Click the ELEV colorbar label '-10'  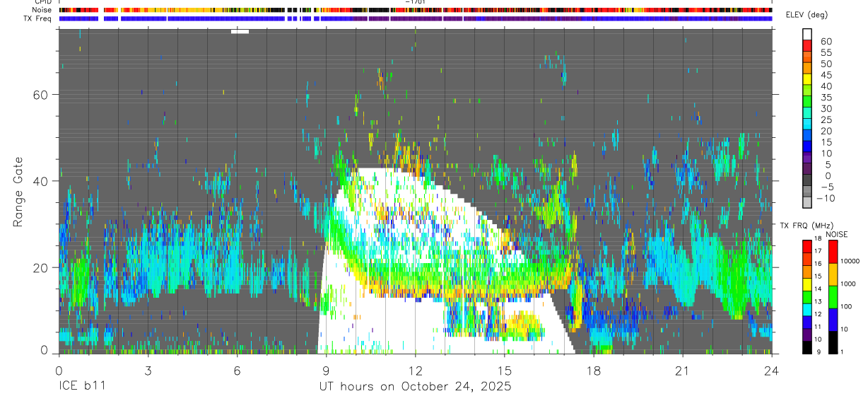coord(826,198)
